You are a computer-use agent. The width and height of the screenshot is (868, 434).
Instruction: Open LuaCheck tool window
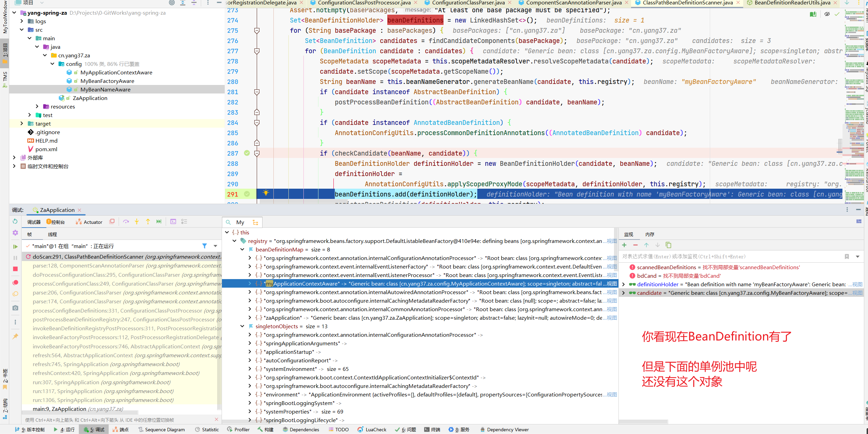click(372, 430)
